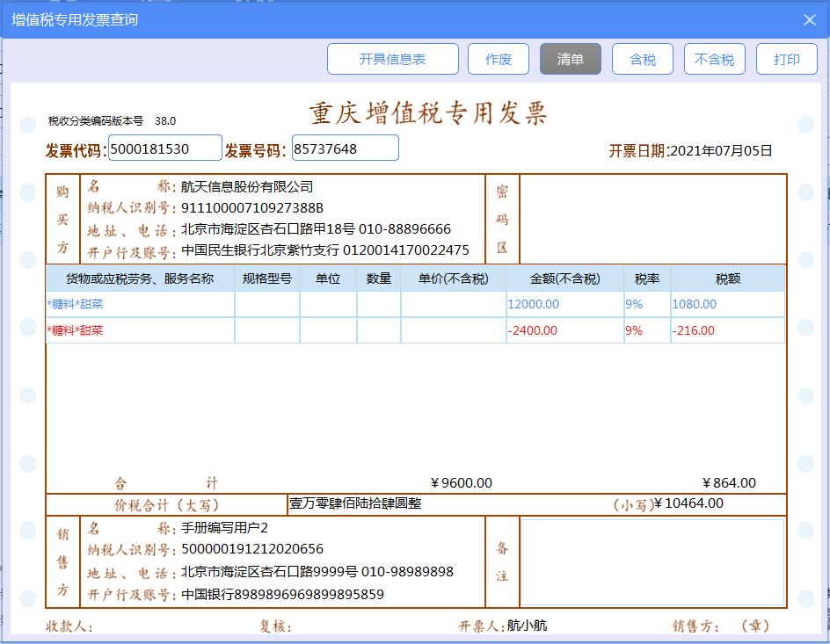Image resolution: width=830 pixels, height=644 pixels.
Task: Select the first *糖料*甜菜 line item
Action: tap(141, 302)
